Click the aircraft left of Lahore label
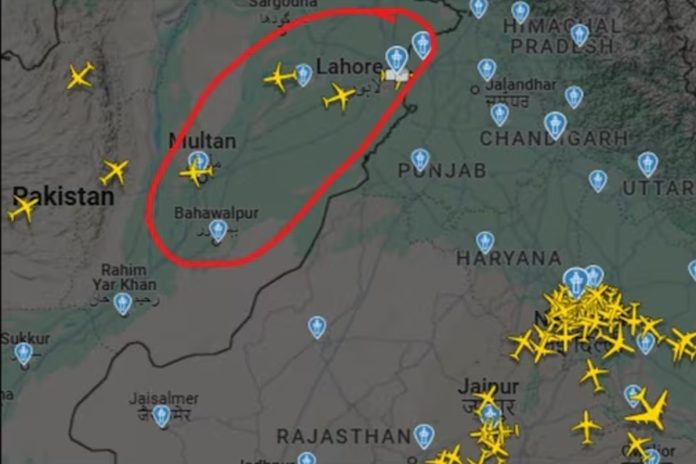 pos(280,77)
